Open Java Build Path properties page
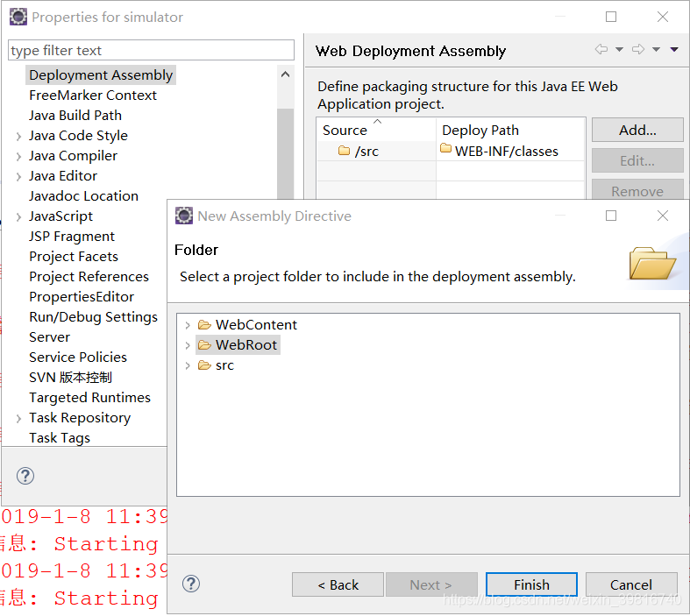 pyautogui.click(x=75, y=116)
